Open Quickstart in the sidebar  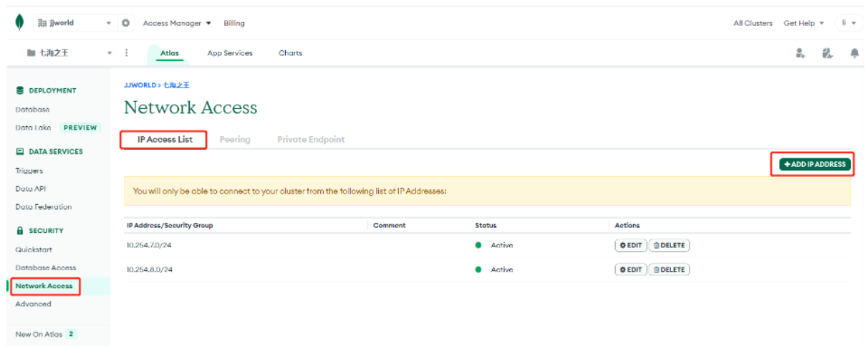33,249
